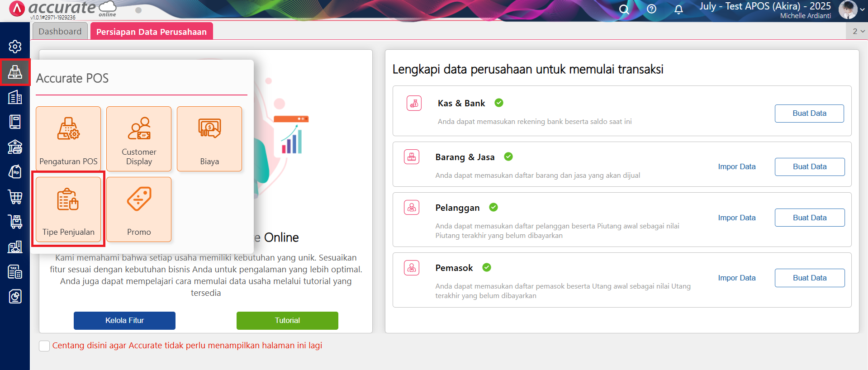Viewport: 868px width, 370px height.
Task: Open the search icon in the header
Action: pyautogui.click(x=624, y=9)
